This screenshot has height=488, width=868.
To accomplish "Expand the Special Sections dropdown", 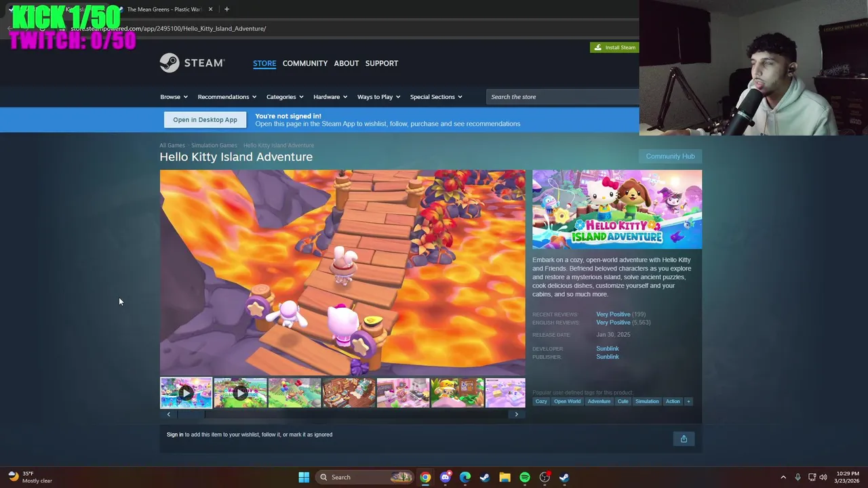I will tap(436, 97).
